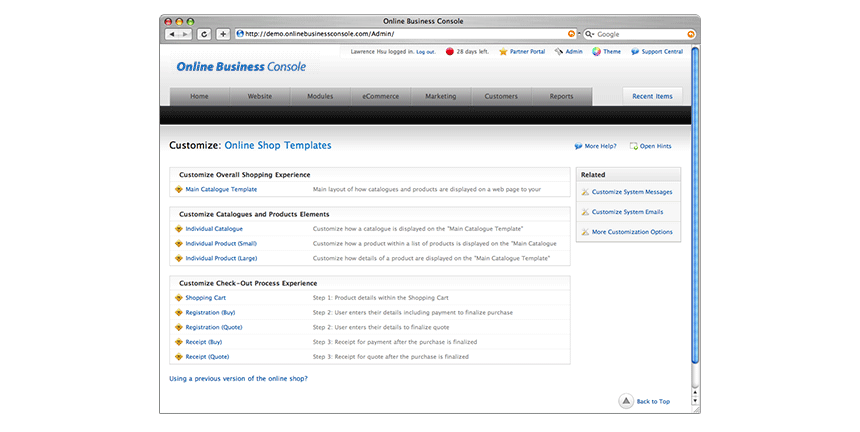Click the Customize System Emails icon
This screenshot has width=860, height=432.
point(585,212)
